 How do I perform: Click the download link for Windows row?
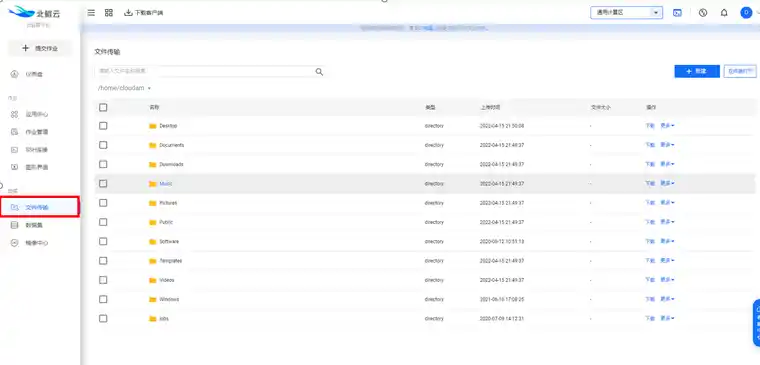coord(650,299)
